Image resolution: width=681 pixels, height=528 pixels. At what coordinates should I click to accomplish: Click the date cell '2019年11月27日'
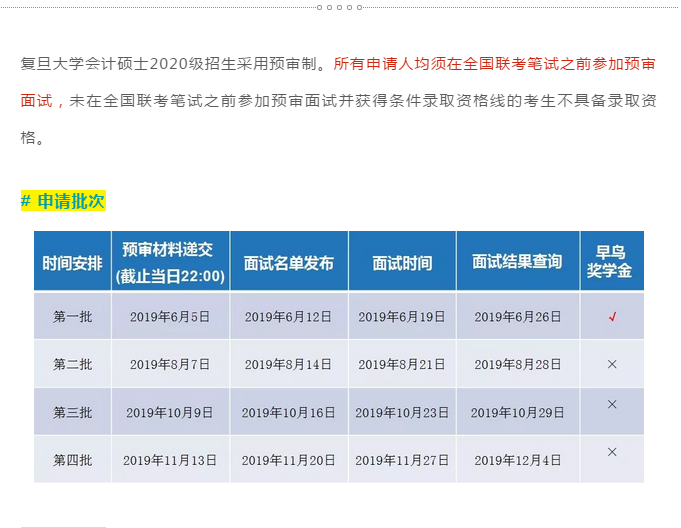tap(402, 460)
